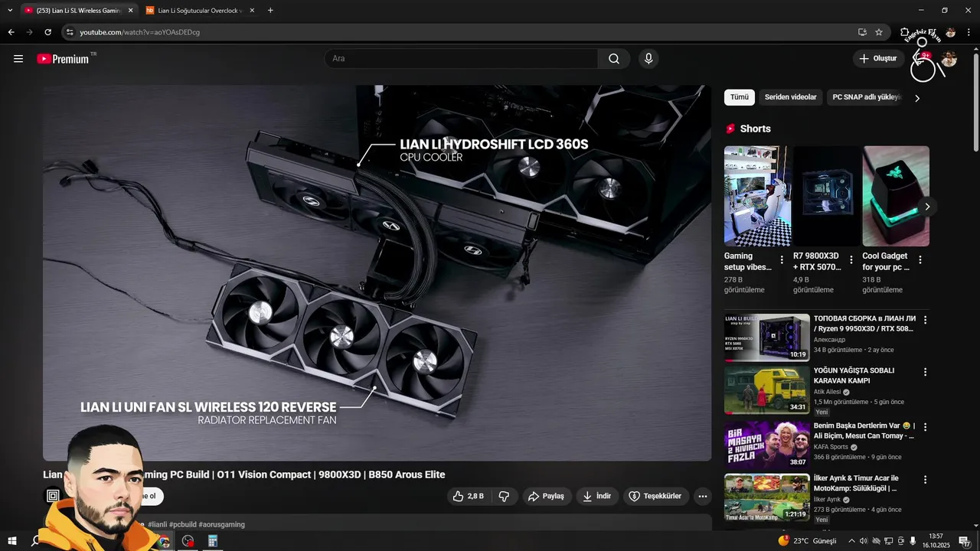Install app icon in the address bar
Screen dimensions: 980x551
coord(862,32)
